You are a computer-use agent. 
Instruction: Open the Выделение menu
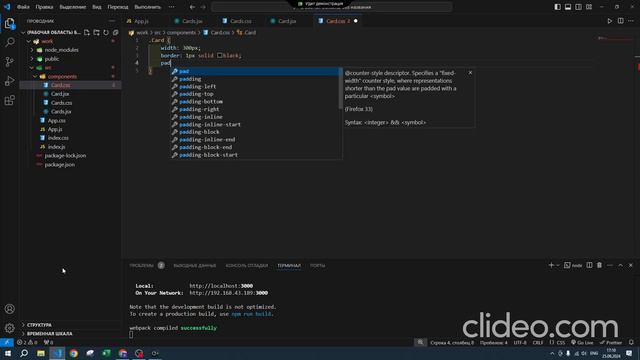(73, 7)
